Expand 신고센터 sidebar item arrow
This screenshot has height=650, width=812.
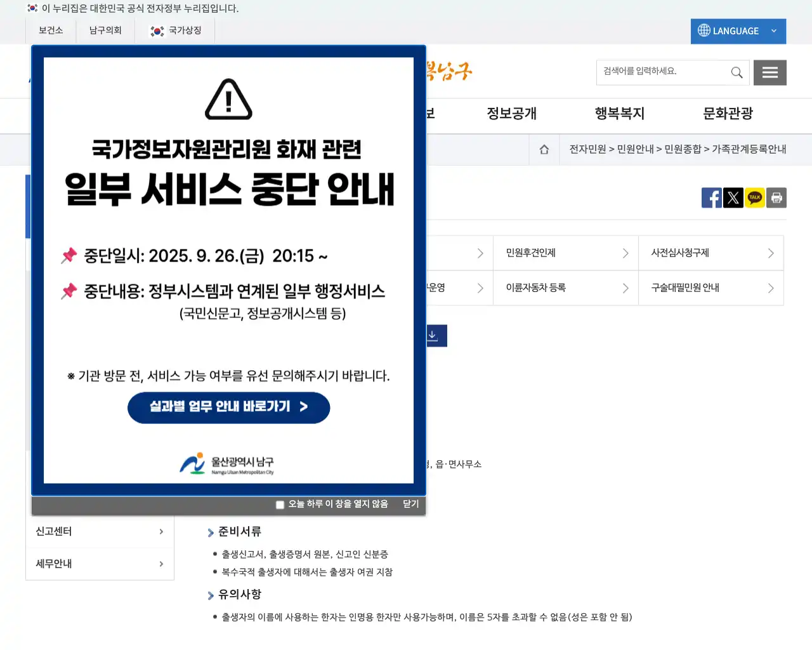coord(161,532)
